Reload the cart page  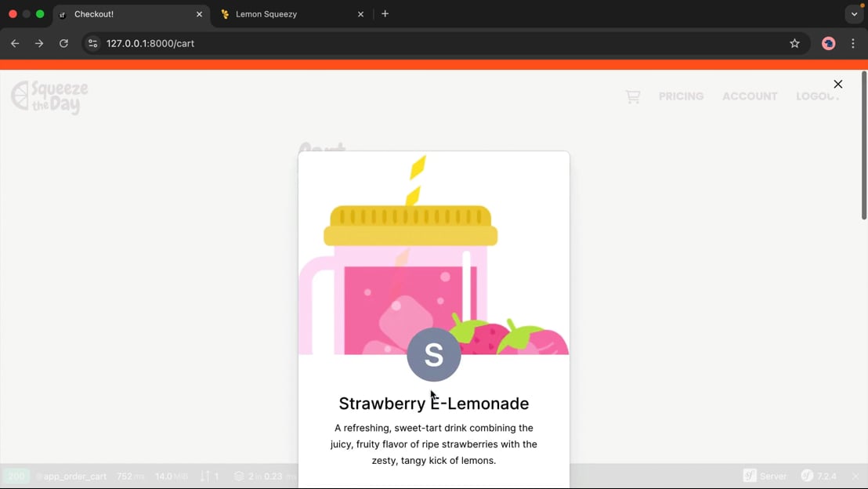[x=63, y=43]
